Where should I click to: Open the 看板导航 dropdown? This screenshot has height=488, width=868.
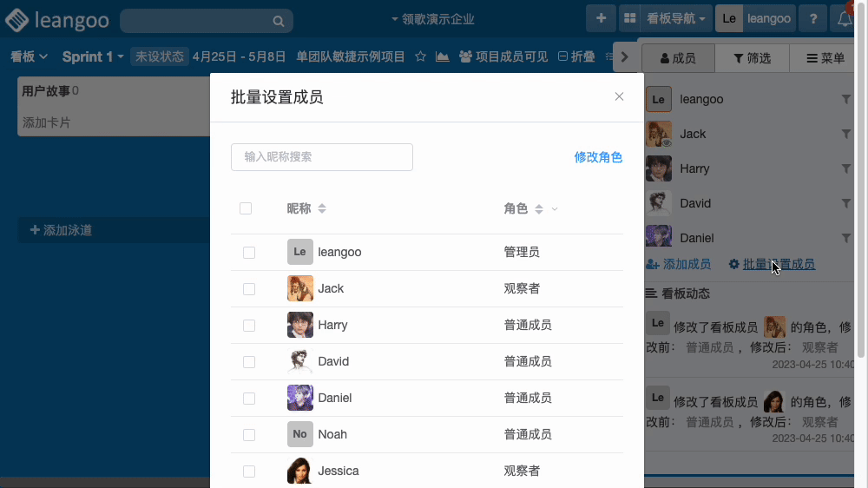[676, 18]
